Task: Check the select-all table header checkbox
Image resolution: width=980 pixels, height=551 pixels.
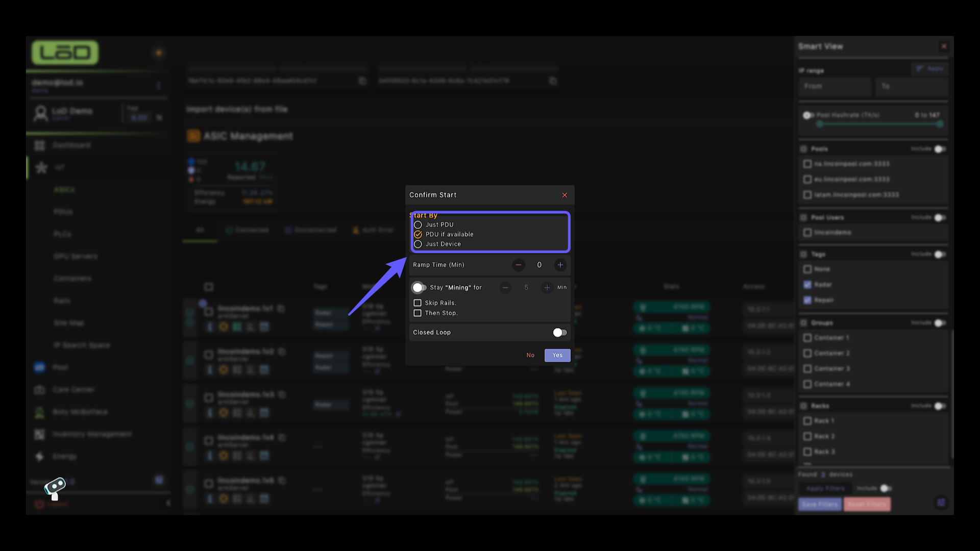Action: (x=208, y=287)
